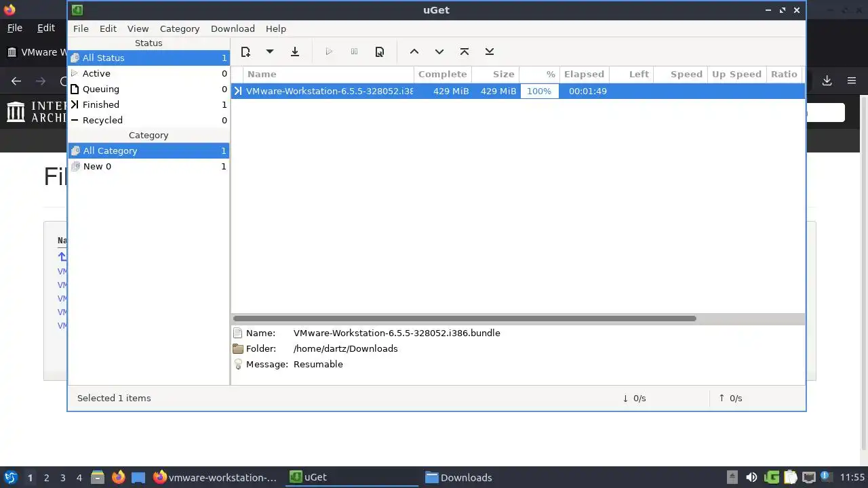Image resolution: width=868 pixels, height=488 pixels.
Task: Open Firefox downloads icon in background window
Action: click(827, 81)
